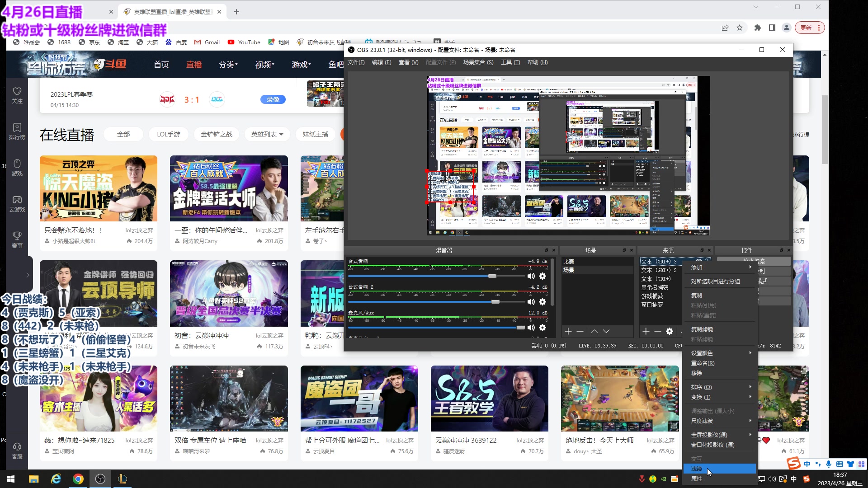Mute the 台式音响 audio channel

(x=531, y=276)
